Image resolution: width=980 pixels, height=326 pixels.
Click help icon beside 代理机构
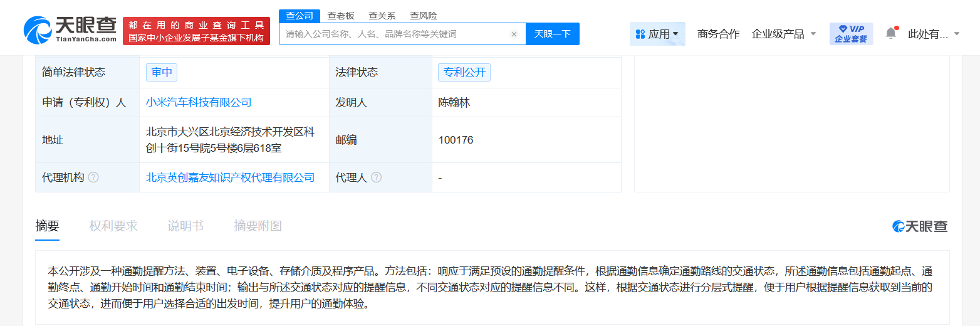[x=93, y=177]
